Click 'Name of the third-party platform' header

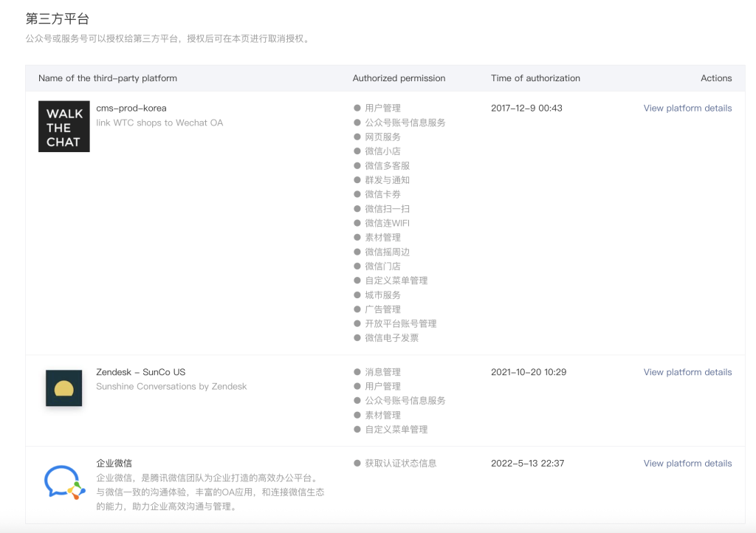(x=108, y=78)
